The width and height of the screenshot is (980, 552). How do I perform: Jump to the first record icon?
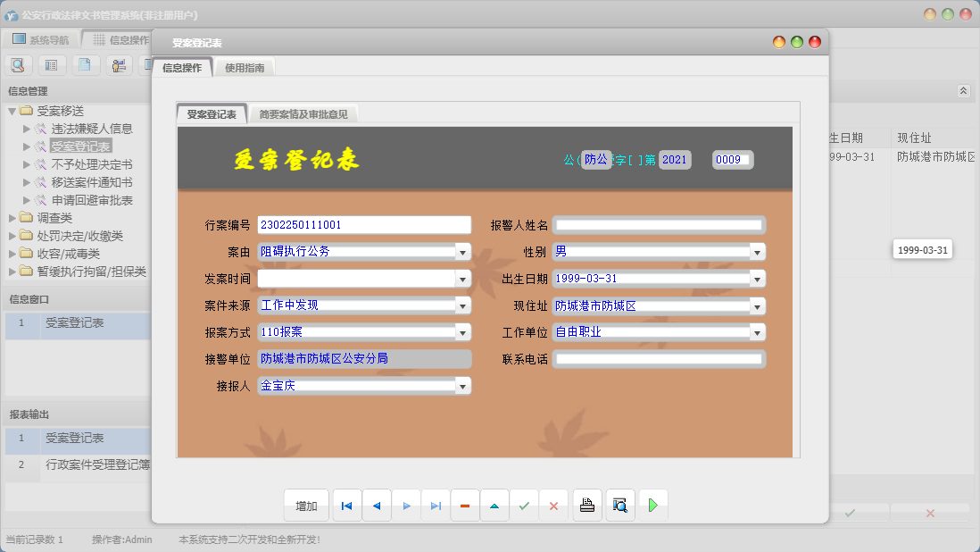[346, 505]
